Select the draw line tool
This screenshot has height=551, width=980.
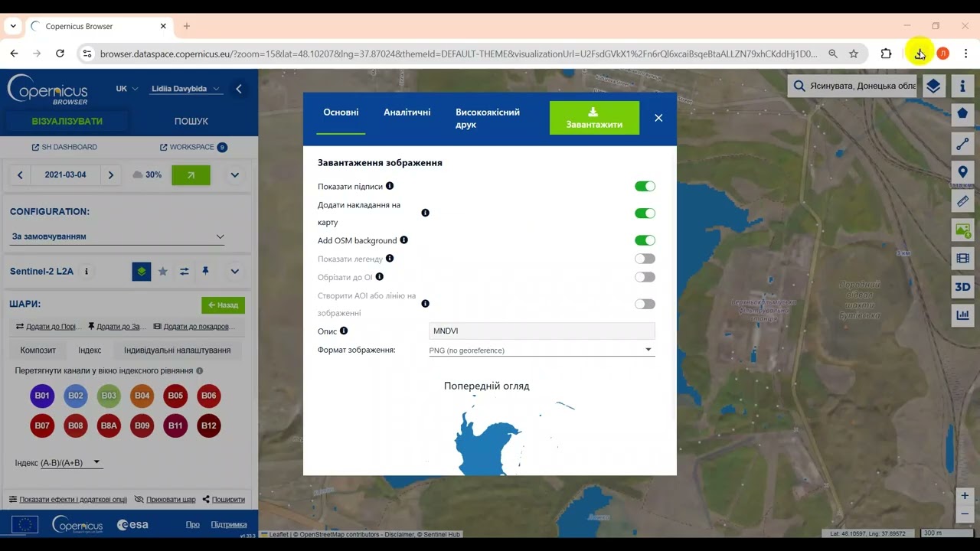pyautogui.click(x=962, y=143)
